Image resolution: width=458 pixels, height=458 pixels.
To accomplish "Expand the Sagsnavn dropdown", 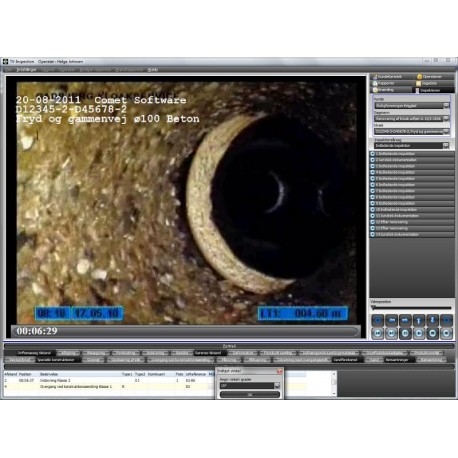I will pos(446,119).
